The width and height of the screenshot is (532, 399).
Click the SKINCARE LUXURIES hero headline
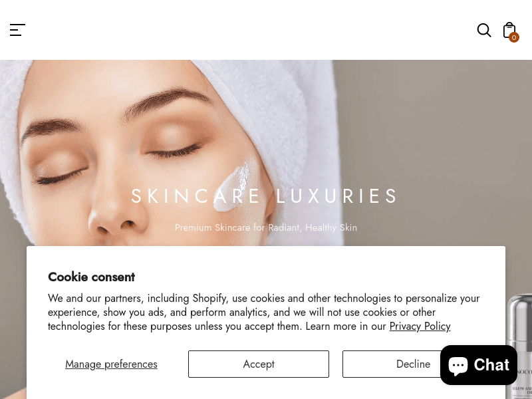point(264,196)
